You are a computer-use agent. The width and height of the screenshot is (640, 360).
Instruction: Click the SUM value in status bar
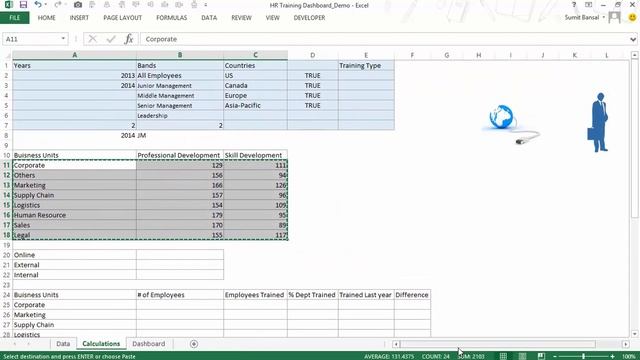[472, 356]
